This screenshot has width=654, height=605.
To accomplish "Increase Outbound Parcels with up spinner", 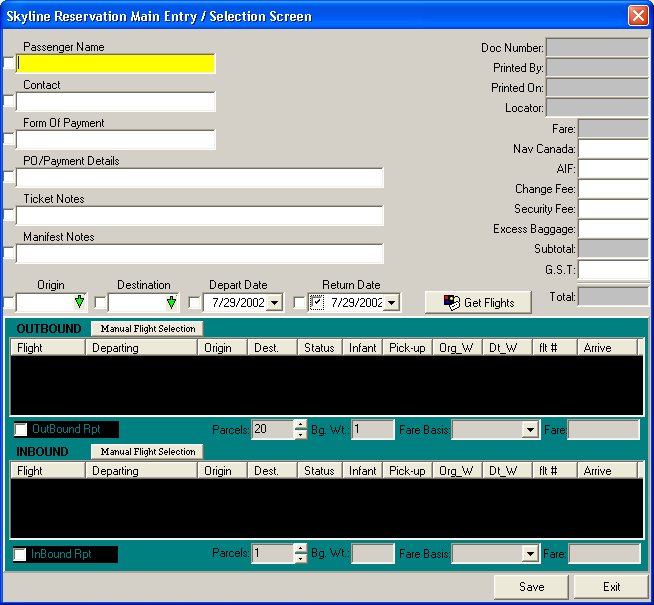I will click(x=300, y=425).
